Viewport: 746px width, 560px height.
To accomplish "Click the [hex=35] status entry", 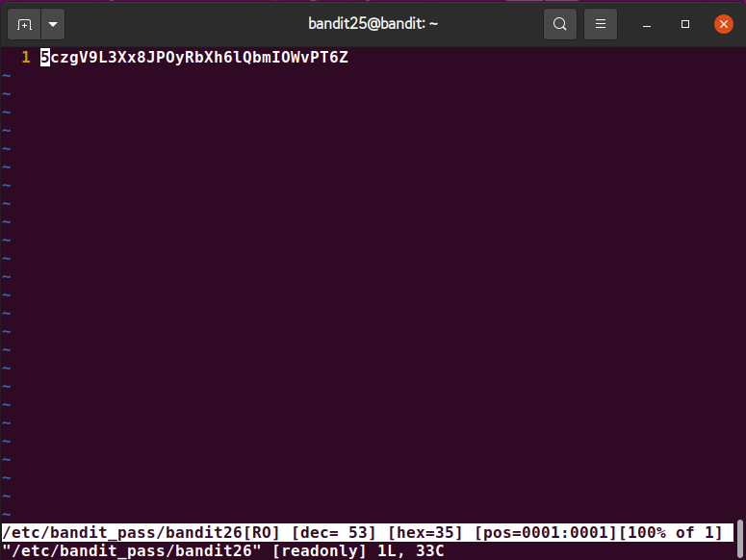I will point(424,532).
